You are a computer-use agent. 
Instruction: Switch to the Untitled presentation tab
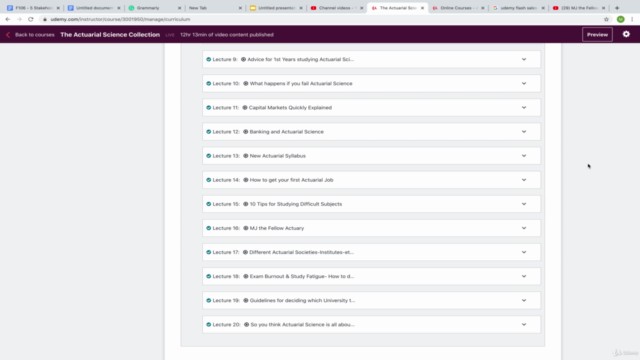pyautogui.click(x=276, y=8)
